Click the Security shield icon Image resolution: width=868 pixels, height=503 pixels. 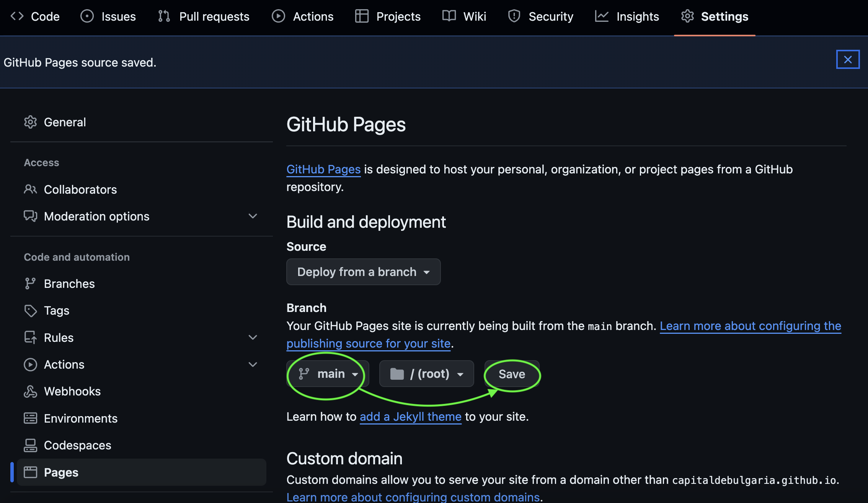(514, 16)
